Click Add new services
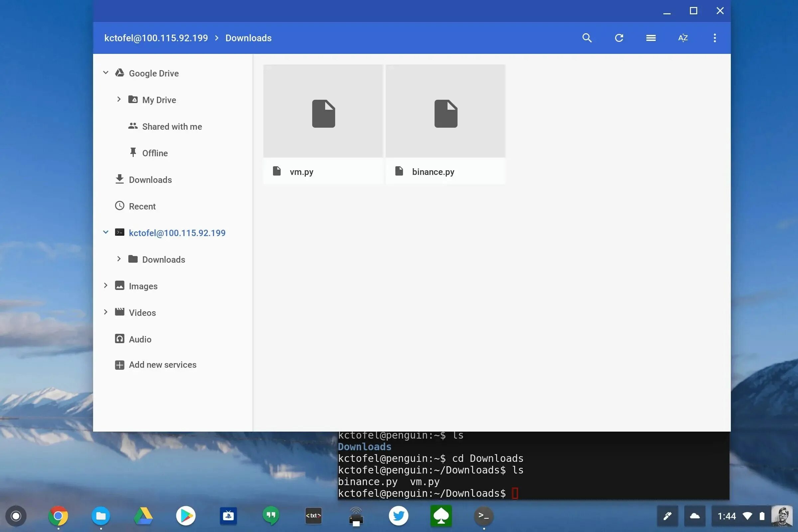The width and height of the screenshot is (798, 532). point(162,365)
